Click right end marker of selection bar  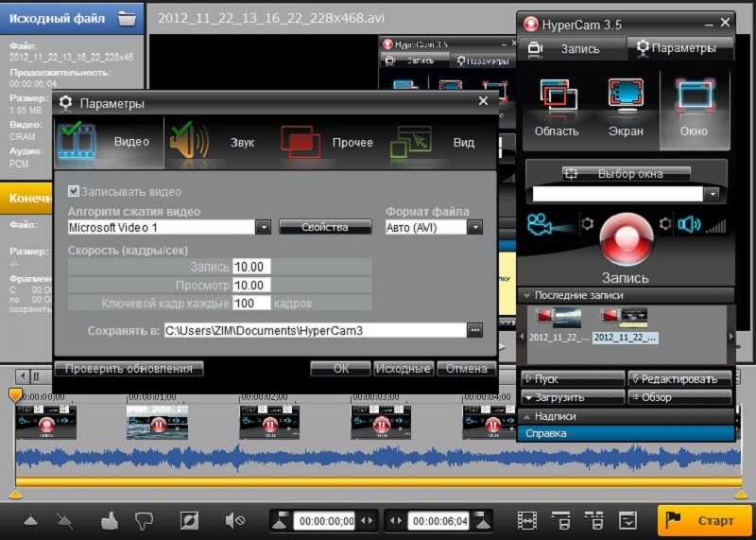(741, 495)
